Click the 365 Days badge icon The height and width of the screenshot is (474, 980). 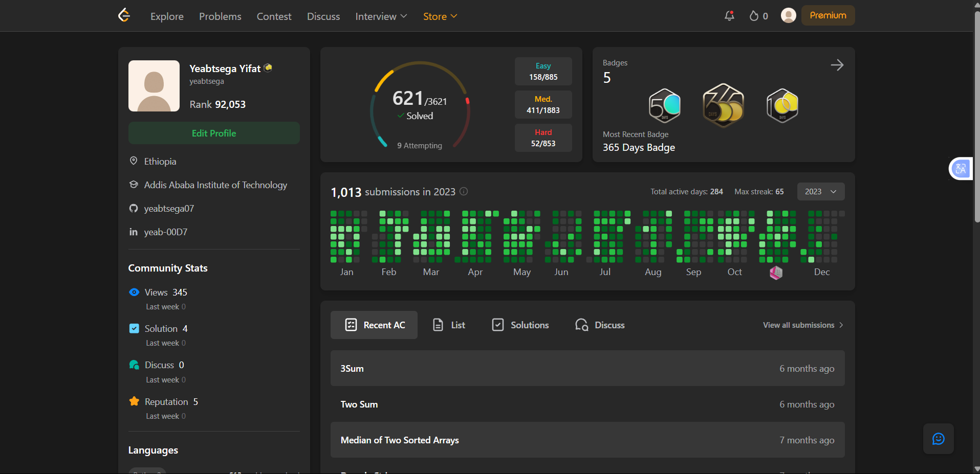(723, 106)
